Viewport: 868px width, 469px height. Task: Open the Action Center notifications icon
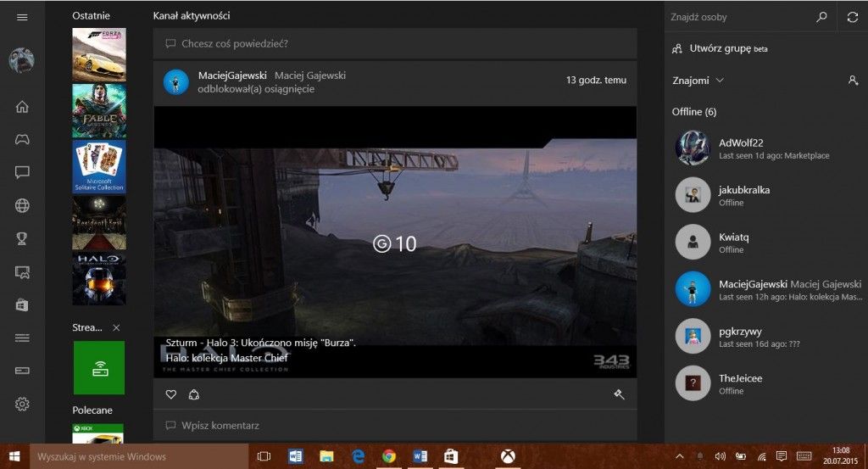coord(781,456)
